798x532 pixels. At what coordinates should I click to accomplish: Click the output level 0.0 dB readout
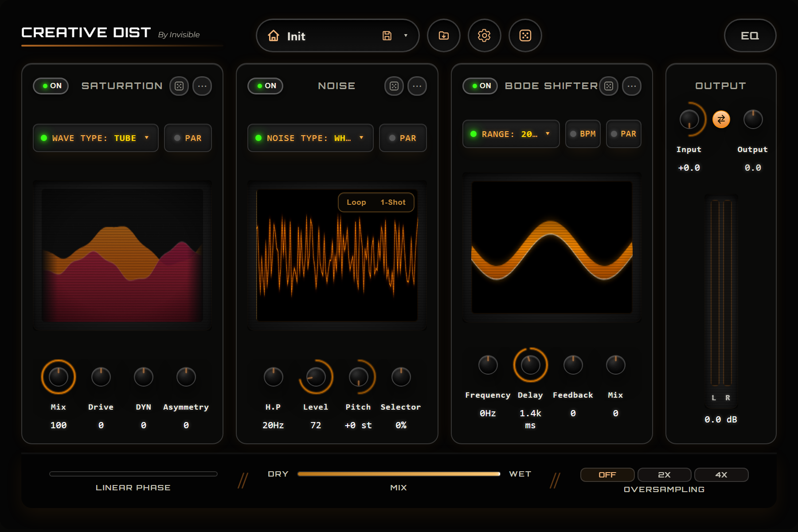click(x=721, y=419)
